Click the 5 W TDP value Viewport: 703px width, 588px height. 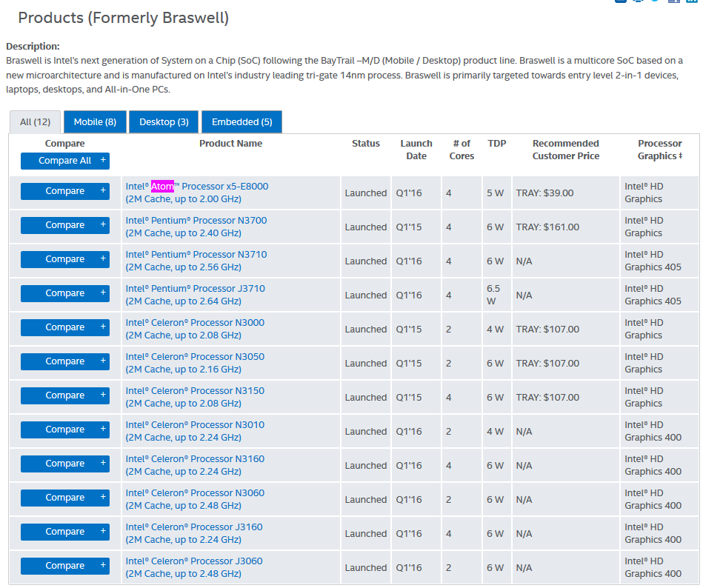(x=496, y=193)
